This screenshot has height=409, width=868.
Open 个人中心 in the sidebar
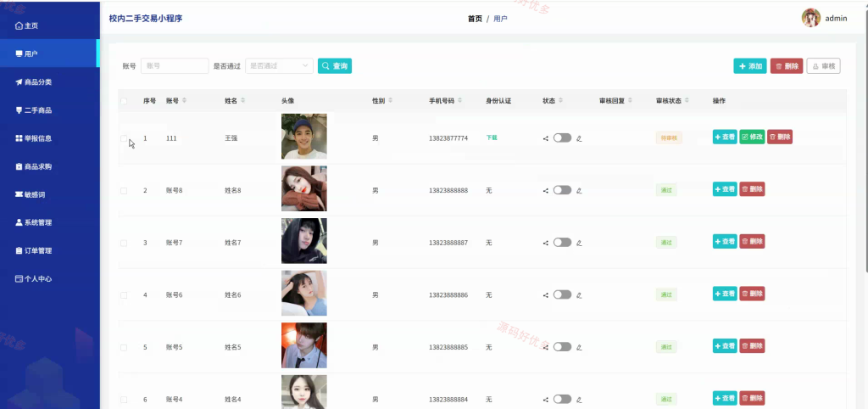48,279
